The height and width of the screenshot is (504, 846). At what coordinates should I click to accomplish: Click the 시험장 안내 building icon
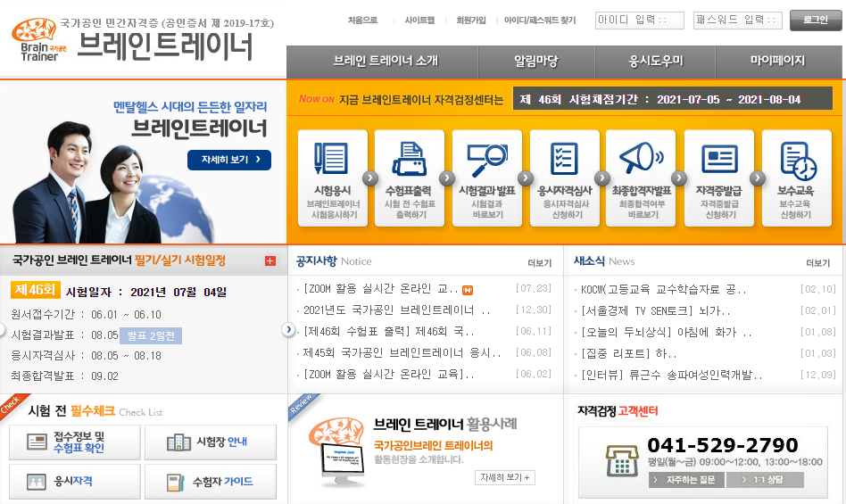tap(178, 442)
